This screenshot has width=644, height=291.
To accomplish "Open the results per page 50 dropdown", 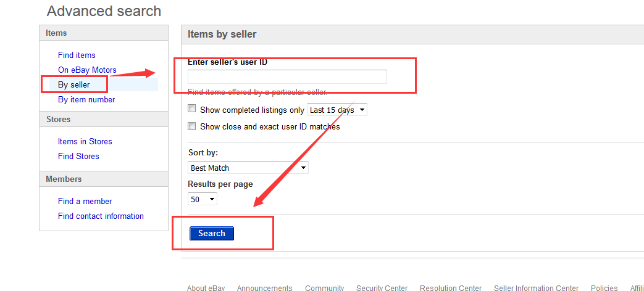I will tap(203, 199).
